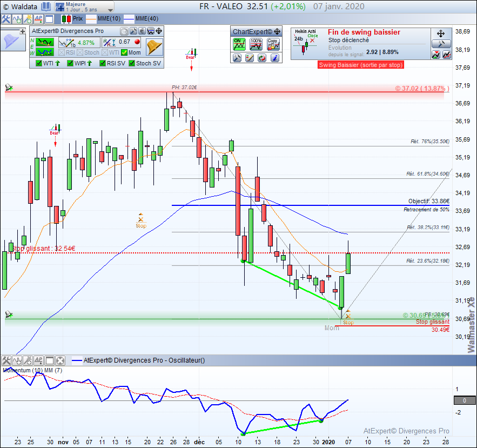Open the Majeure 1 Jour, 5 ans dropdown
Image resolution: width=477 pixels, height=448 pixels.
point(84,6)
